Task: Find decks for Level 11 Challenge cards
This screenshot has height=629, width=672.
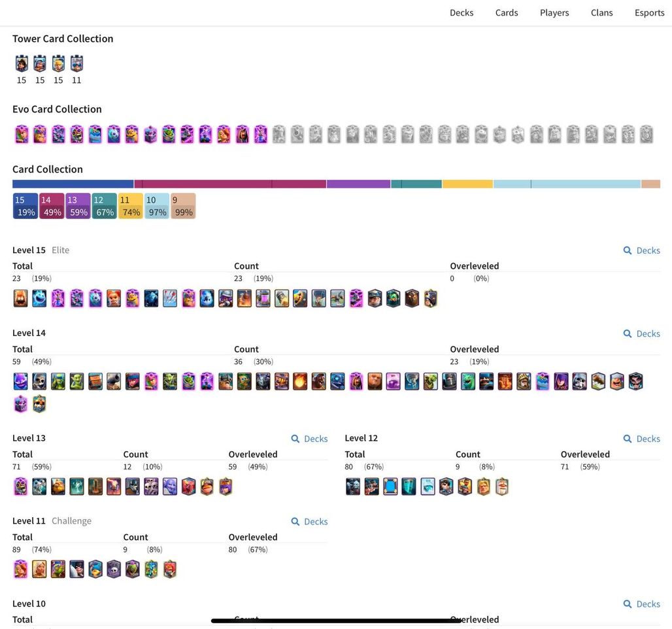Action: pos(309,521)
